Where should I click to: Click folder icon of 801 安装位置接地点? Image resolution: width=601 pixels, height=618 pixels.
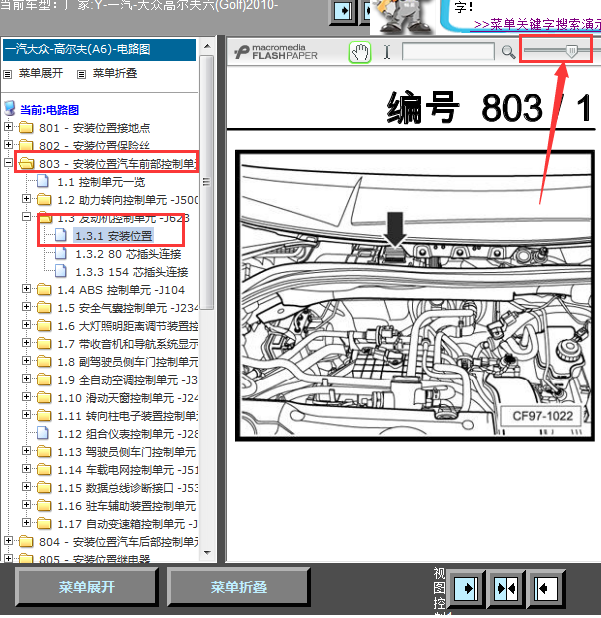click(x=26, y=127)
